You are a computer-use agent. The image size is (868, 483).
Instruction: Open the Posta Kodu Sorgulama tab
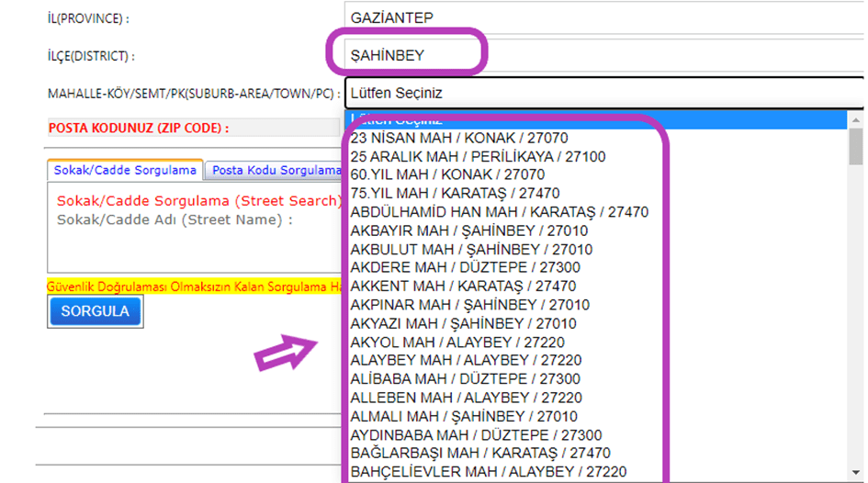click(276, 171)
